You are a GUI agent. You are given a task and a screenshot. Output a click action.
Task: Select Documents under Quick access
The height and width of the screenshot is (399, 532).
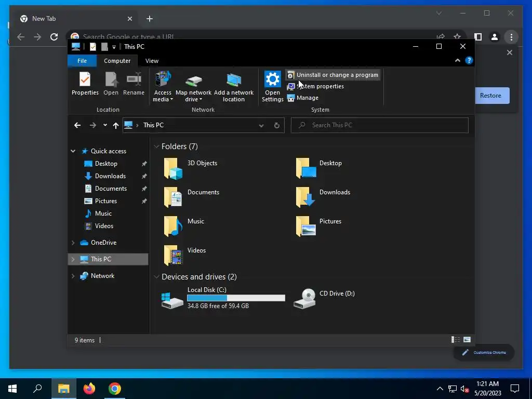(x=111, y=189)
